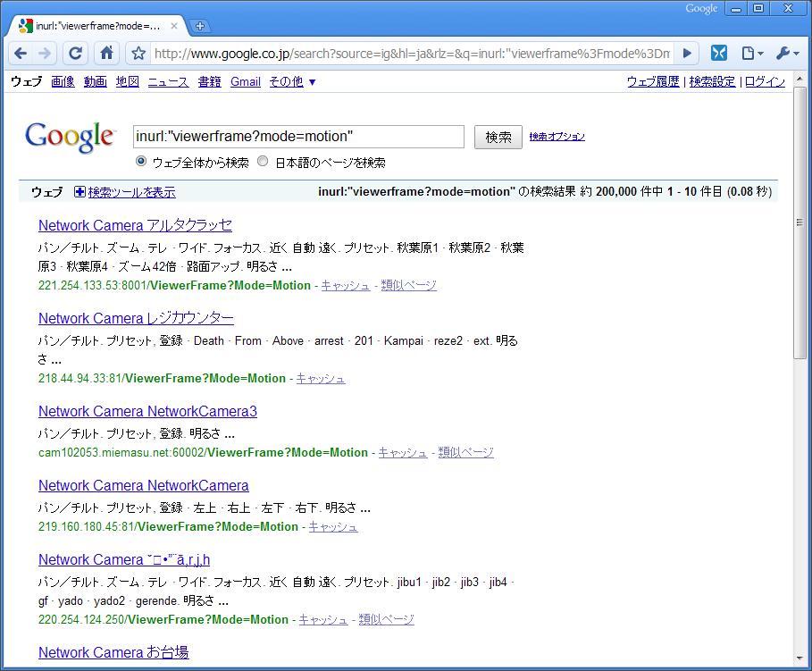Open a new tab with plus button
Image resolution: width=812 pixels, height=671 pixels.
click(x=199, y=26)
